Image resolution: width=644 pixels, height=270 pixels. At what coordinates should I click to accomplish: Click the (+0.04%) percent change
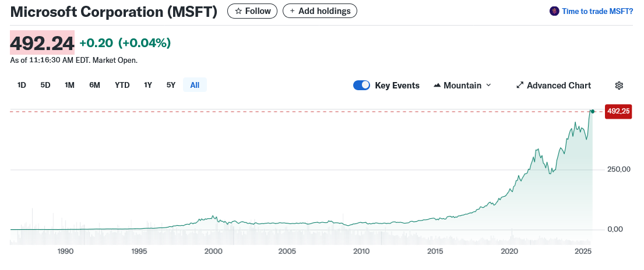(145, 42)
